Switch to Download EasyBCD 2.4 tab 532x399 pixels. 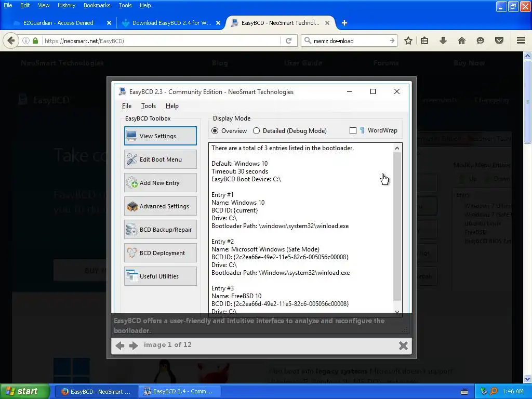tap(171, 23)
